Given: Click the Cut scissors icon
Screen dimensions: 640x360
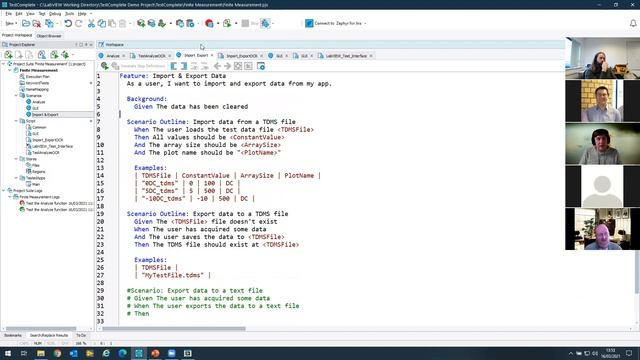Looking at the screenshot, I should [x=91, y=23].
